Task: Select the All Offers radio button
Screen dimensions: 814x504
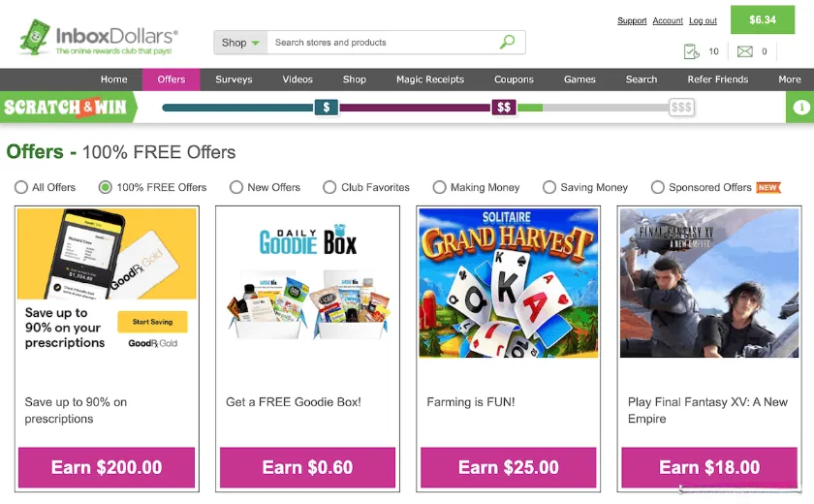Action: [x=20, y=187]
